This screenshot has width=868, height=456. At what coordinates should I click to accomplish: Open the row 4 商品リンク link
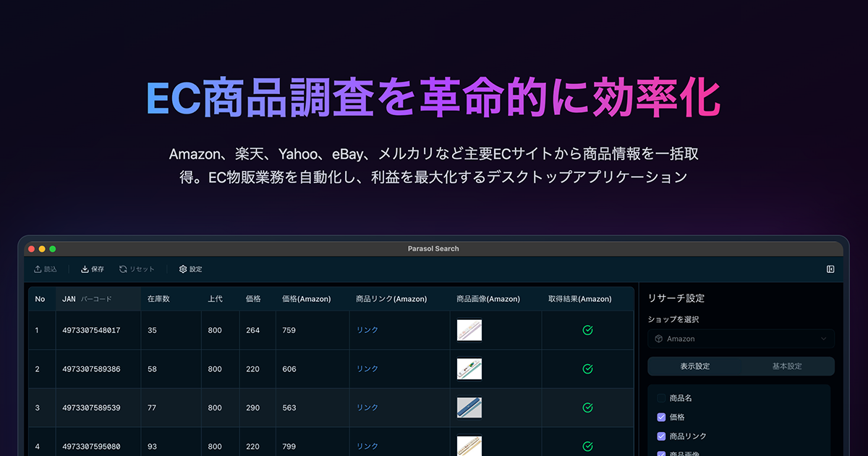pos(367,447)
